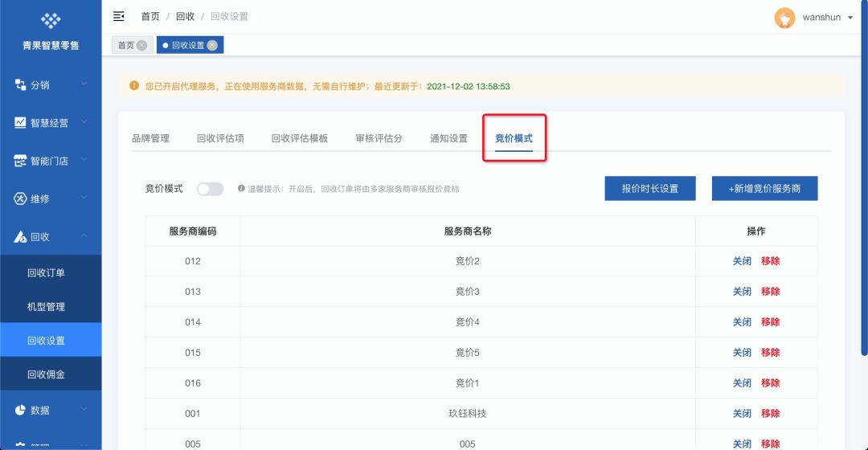Click 回收 in the breadcrumb
The height and width of the screenshot is (450, 868).
(x=185, y=17)
